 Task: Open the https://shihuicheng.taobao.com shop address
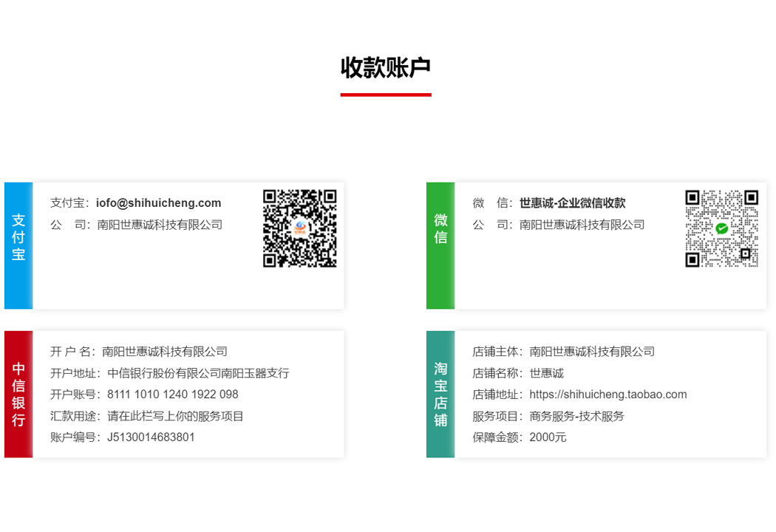click(607, 395)
